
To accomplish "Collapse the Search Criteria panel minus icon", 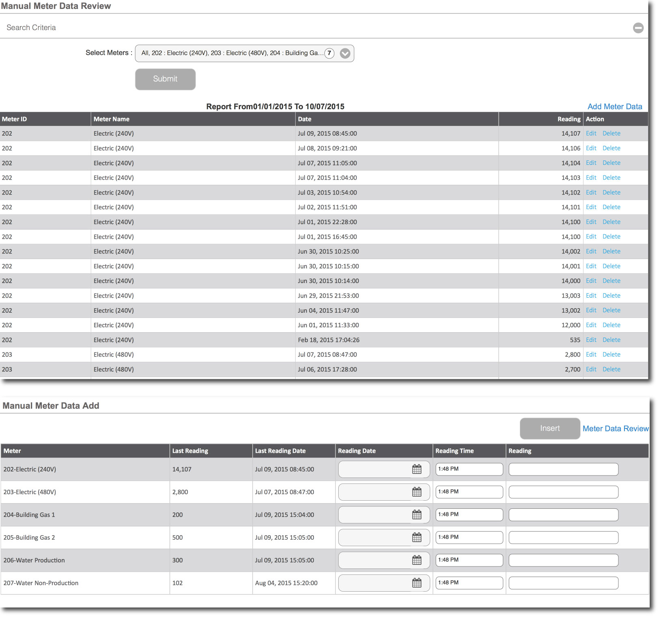I will pyautogui.click(x=638, y=28).
